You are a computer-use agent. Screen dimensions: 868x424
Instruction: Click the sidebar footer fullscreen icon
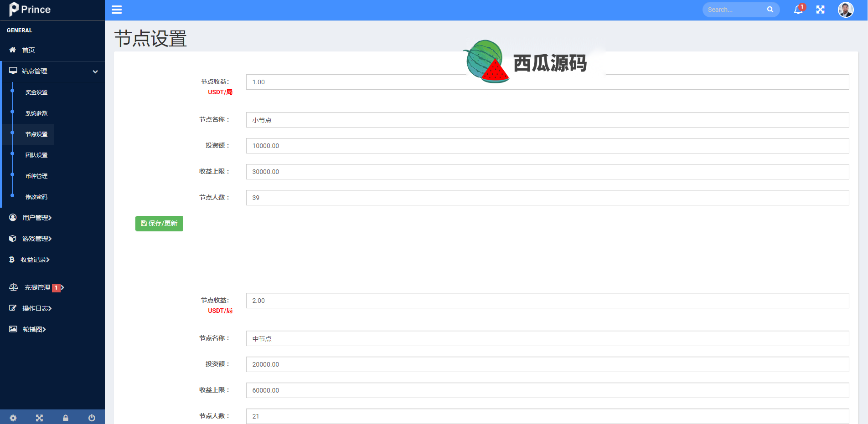coord(39,418)
